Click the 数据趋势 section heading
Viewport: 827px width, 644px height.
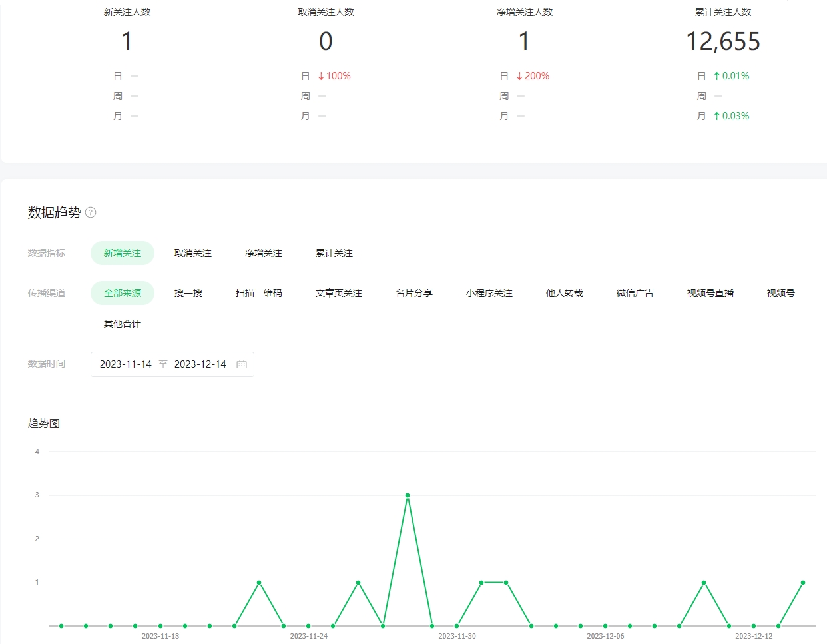(55, 212)
